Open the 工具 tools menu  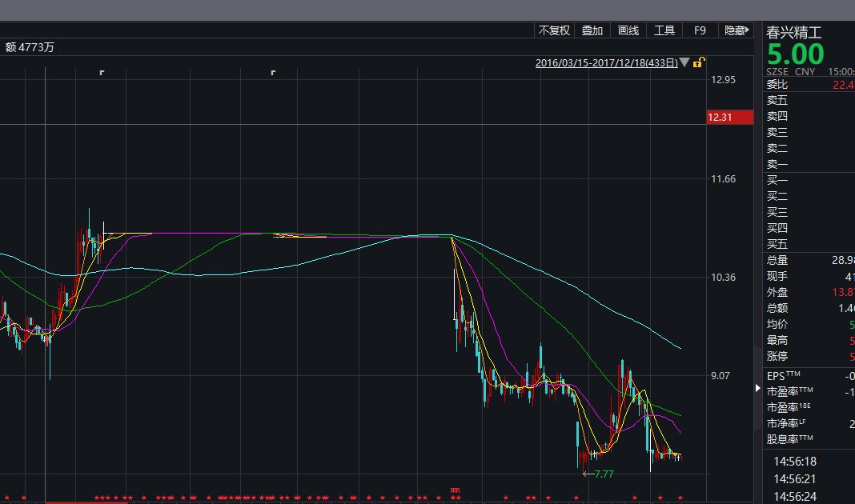click(664, 30)
